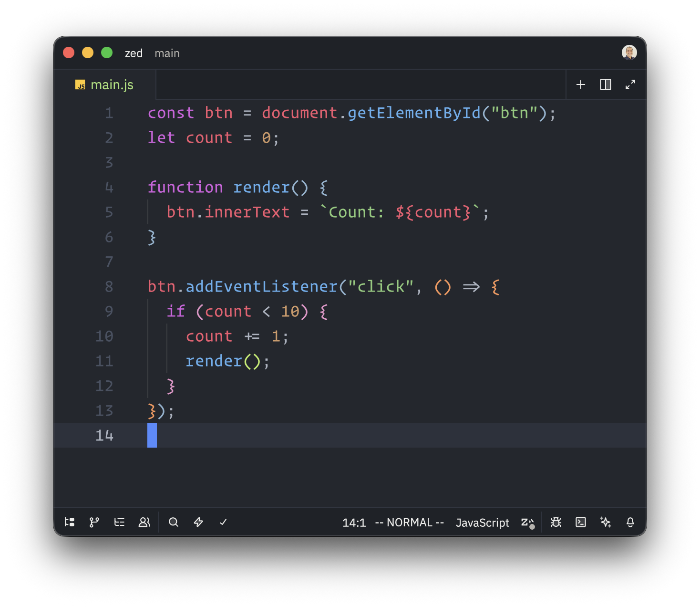Open the terminal panel icon

point(581,522)
